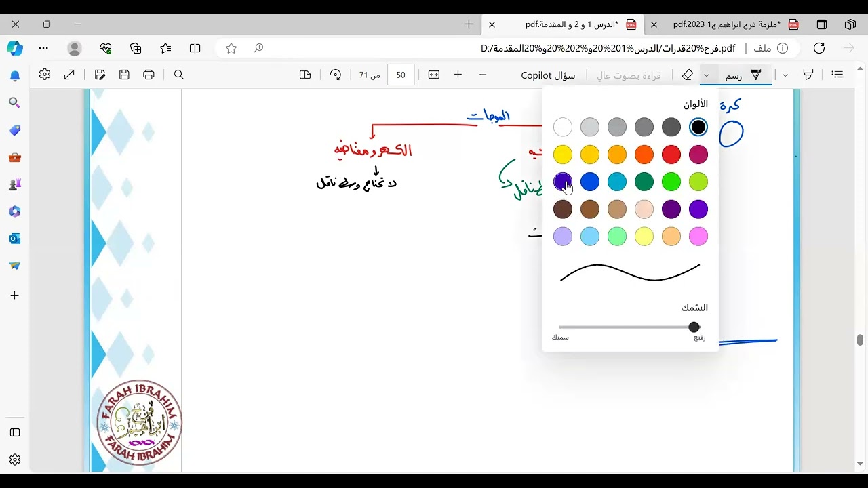Save the PDF with the floppy disk icon

[x=124, y=75]
